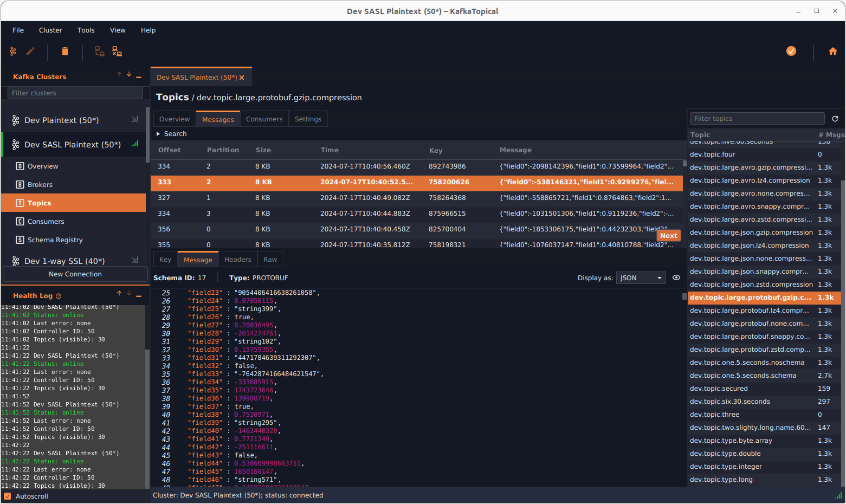Image resolution: width=846 pixels, height=504 pixels.
Task: Sort messages by Time column header
Action: (x=330, y=150)
